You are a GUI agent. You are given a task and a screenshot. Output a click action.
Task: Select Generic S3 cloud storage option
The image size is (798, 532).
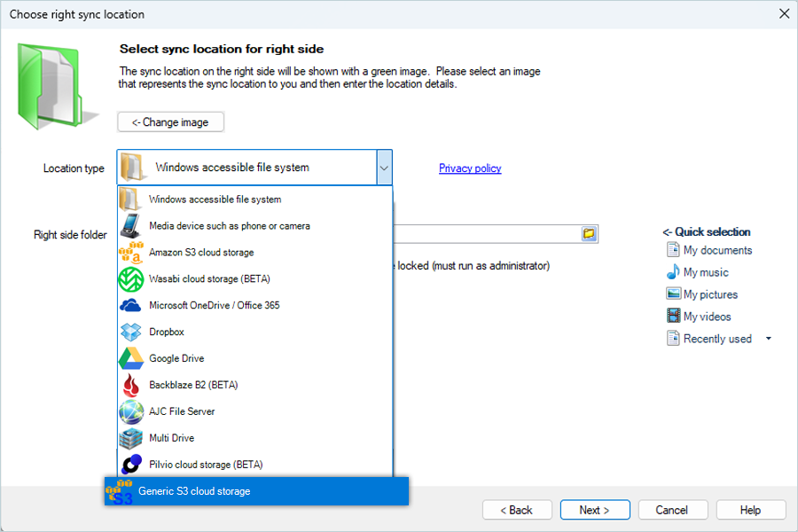256,491
